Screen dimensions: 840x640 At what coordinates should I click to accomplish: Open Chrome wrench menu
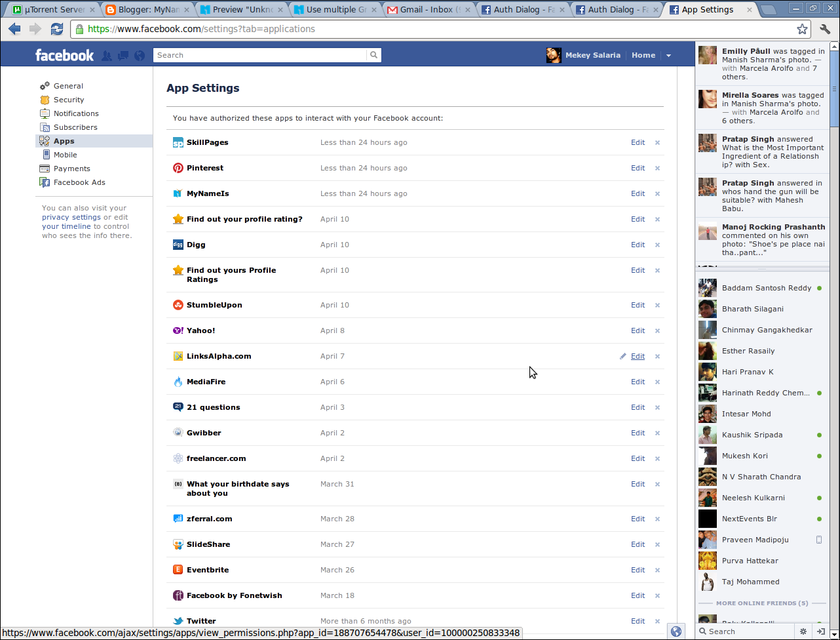[x=825, y=29]
